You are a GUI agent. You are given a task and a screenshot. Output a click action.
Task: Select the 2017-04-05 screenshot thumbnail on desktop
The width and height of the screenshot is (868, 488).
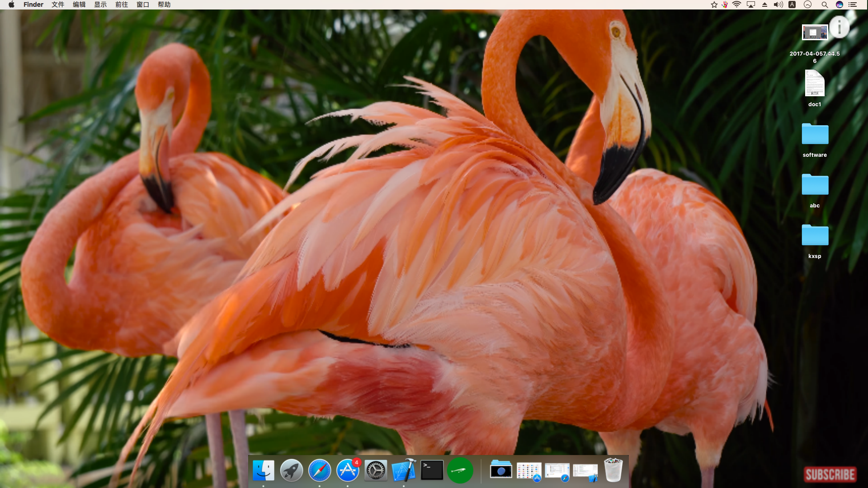(x=814, y=32)
